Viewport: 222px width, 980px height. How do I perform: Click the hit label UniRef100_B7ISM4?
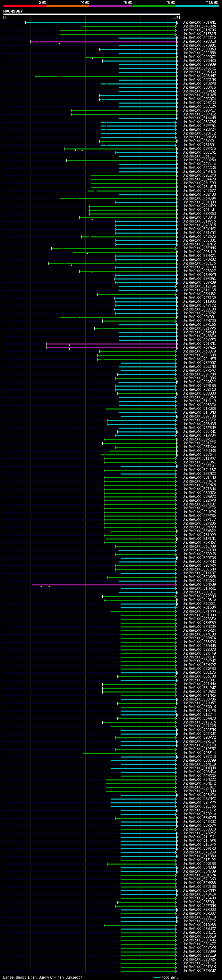(199, 489)
